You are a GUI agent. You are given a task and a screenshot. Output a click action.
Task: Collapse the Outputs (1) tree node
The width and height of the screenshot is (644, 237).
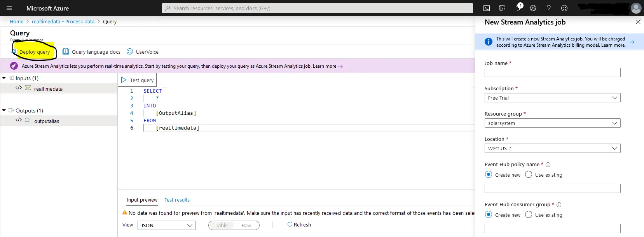pos(4,111)
